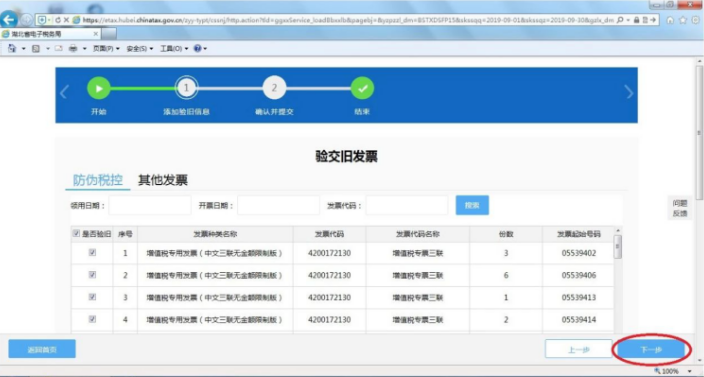Open the home icon dropdown arrow in command bar
Image resolution: width=704 pixels, height=377 pixels.
click(23, 48)
